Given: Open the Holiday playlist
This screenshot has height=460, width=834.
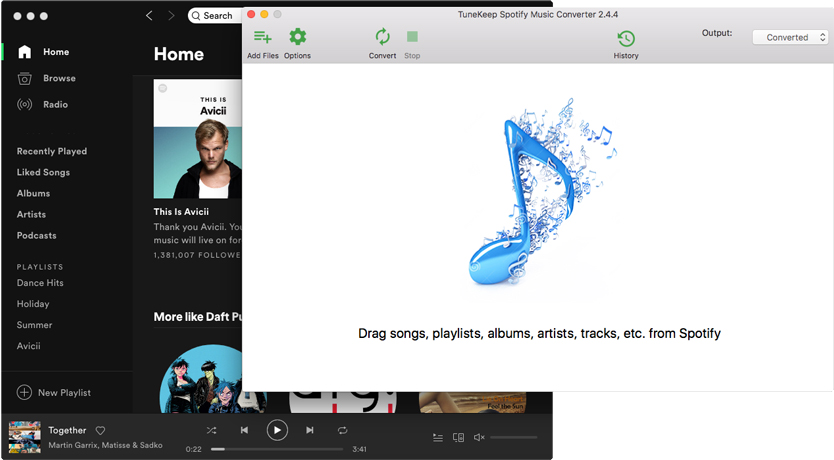Looking at the screenshot, I should pos(32,304).
